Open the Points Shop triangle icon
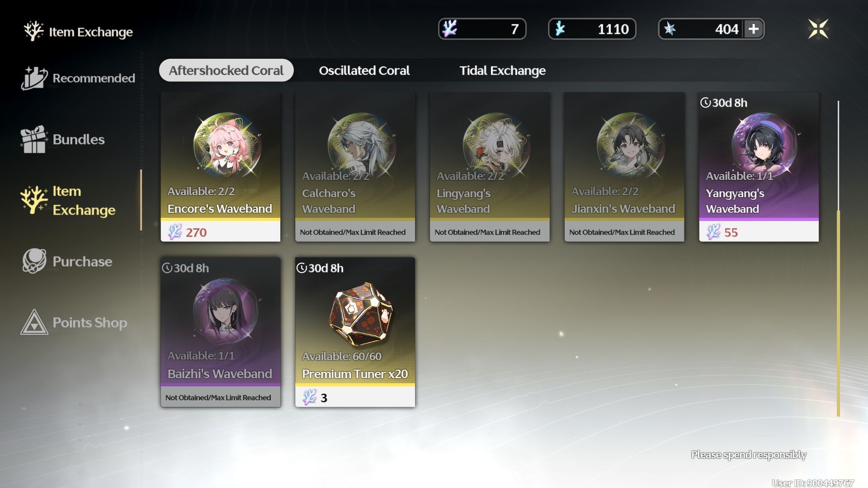Image resolution: width=868 pixels, height=488 pixels. 34,322
